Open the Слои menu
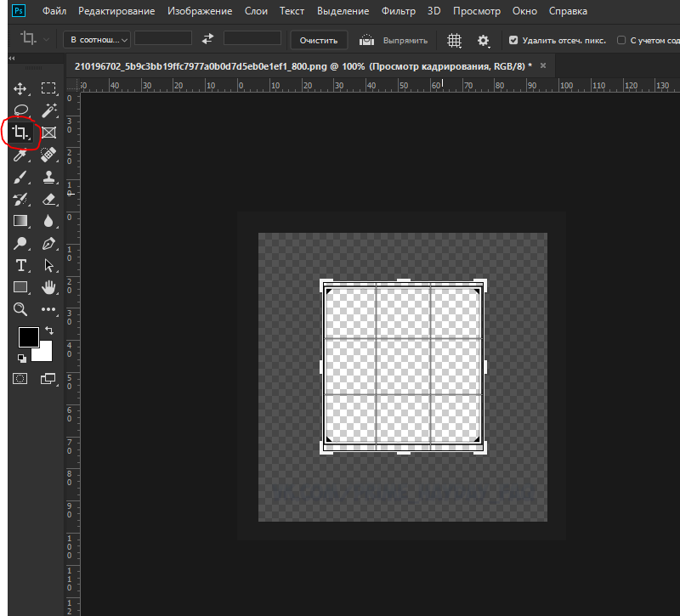The height and width of the screenshot is (616, 680). click(x=256, y=11)
